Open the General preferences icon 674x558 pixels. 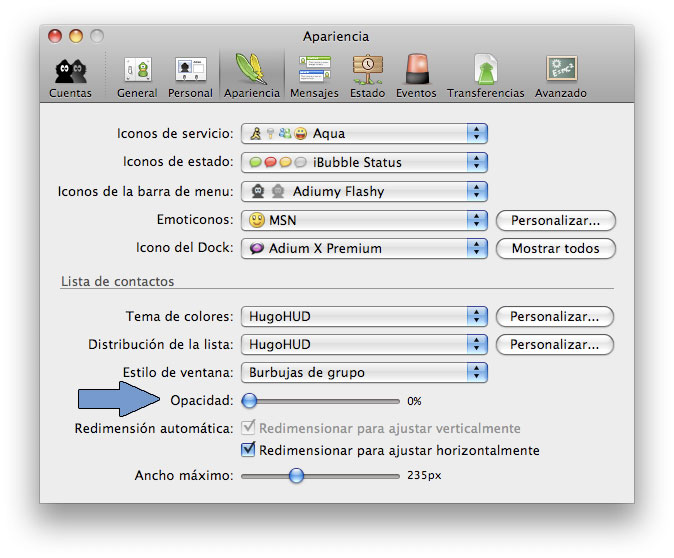click(137, 75)
